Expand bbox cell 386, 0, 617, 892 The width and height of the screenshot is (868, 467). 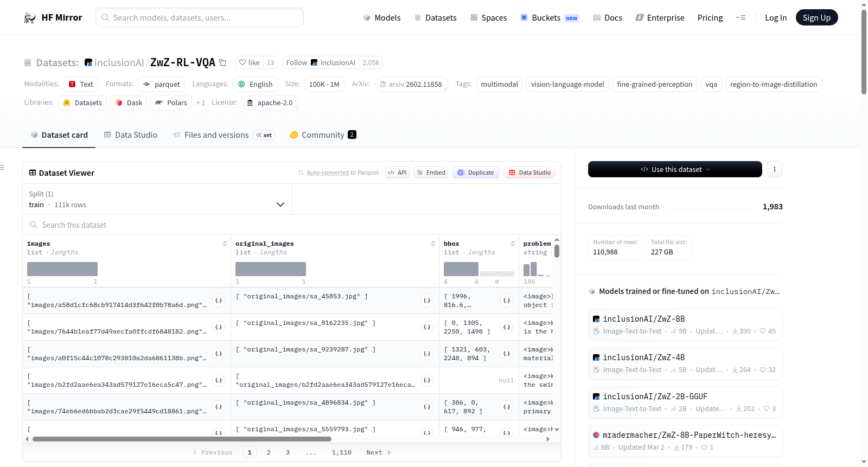pyautogui.click(x=507, y=407)
